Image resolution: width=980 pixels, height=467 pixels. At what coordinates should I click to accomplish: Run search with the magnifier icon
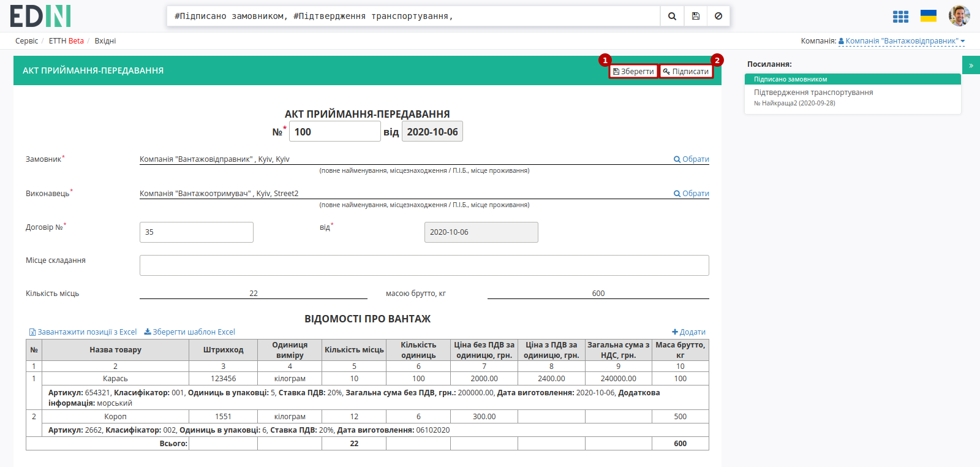pyautogui.click(x=672, y=16)
